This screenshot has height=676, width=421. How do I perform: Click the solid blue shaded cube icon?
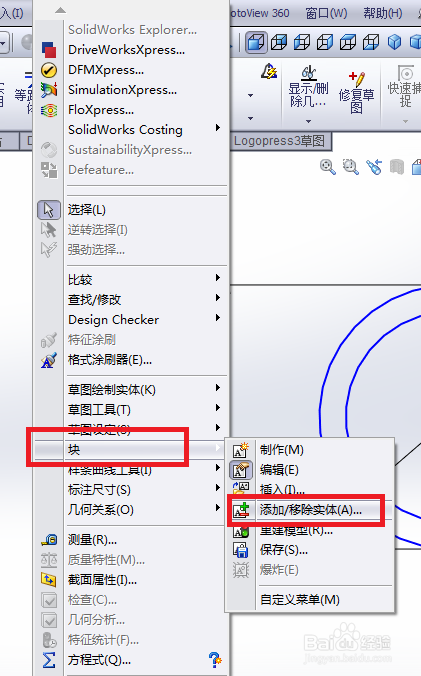coord(394,42)
